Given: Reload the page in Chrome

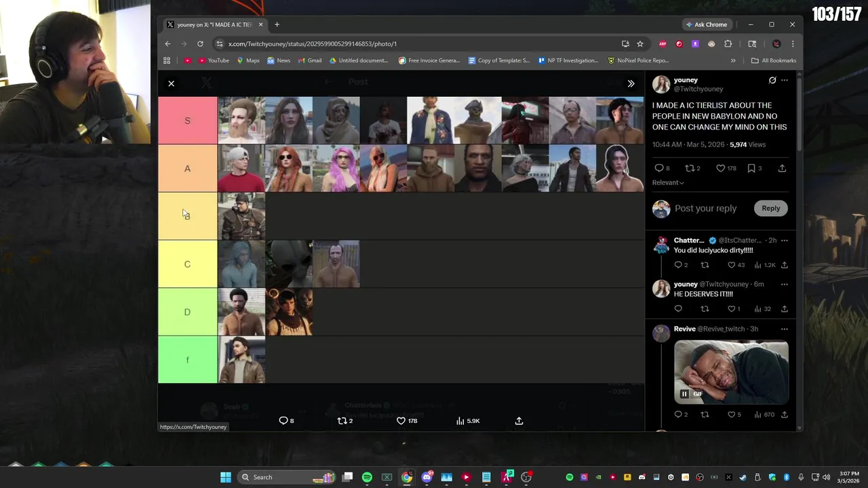Looking at the screenshot, I should coord(200,44).
